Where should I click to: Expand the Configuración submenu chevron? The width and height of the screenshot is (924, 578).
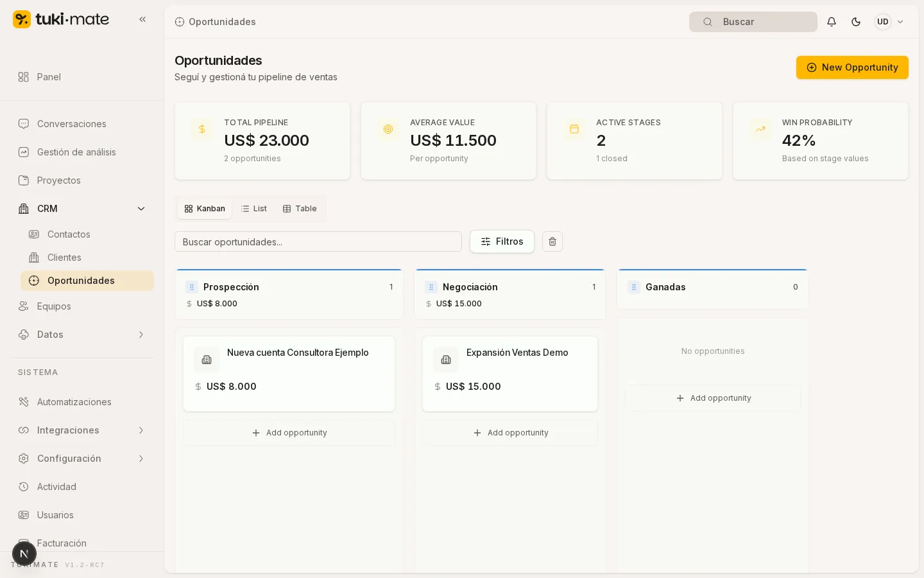click(x=141, y=459)
